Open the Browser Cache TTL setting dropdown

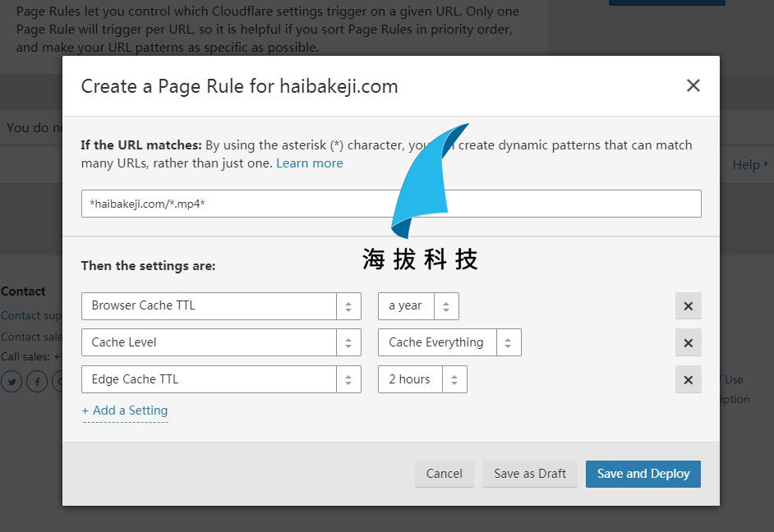pyautogui.click(x=221, y=306)
